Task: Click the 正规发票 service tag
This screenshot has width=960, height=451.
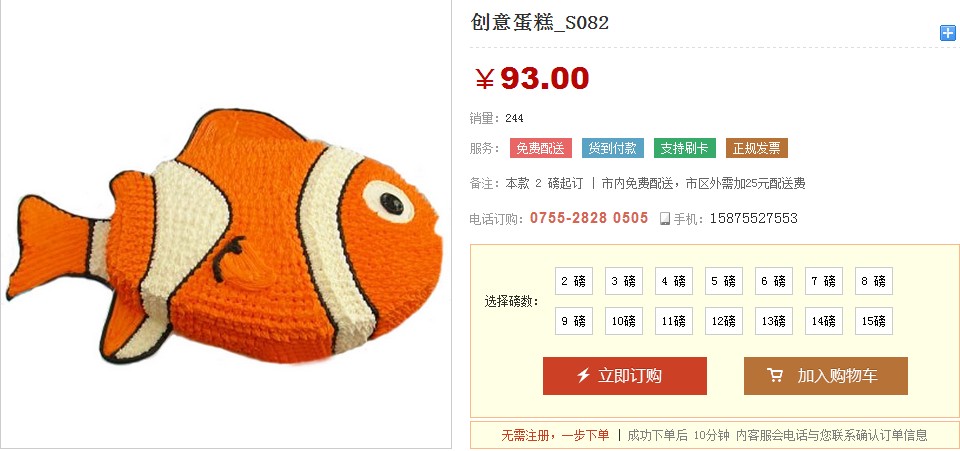Action: (757, 148)
